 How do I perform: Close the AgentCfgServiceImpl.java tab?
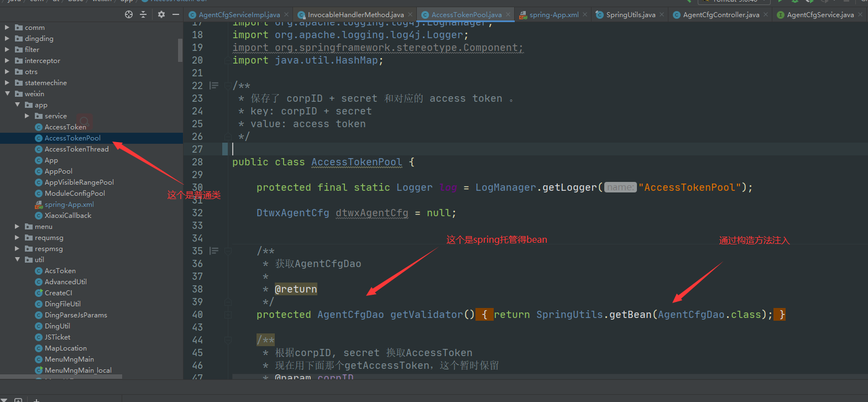pyautogui.click(x=286, y=14)
